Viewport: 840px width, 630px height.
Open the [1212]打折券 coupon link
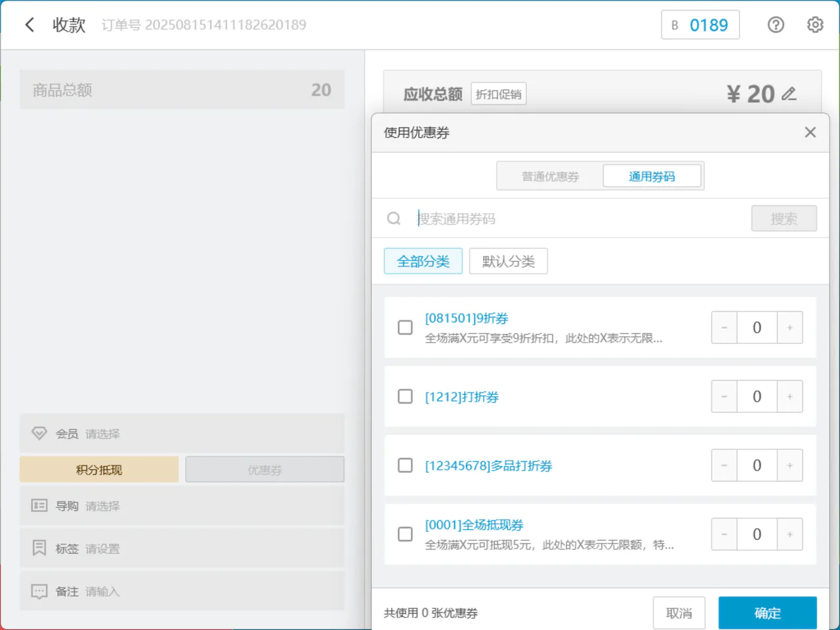(x=462, y=397)
